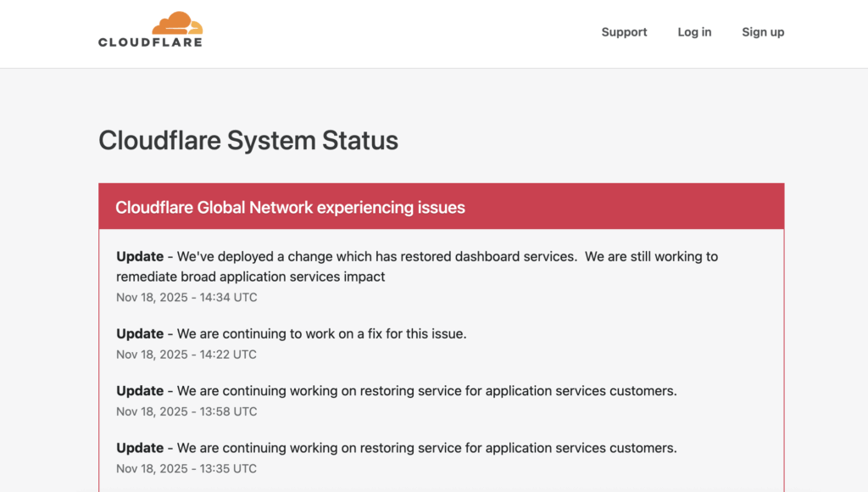
Task: Select the 13:35 UTC timestamp
Action: point(186,468)
